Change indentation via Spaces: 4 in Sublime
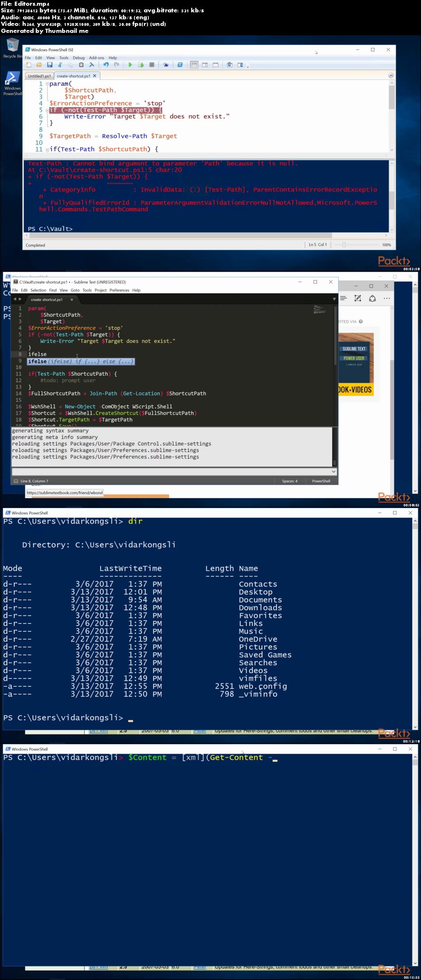 tap(290, 481)
